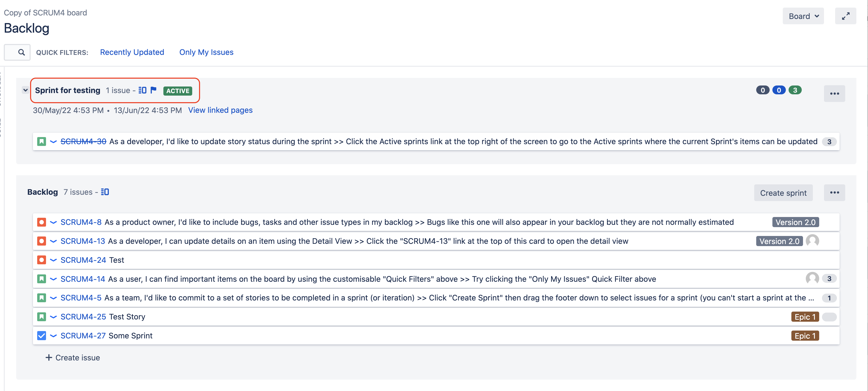Collapse the Sprint for testing section
Viewport: 868px width, 391px height.
25,90
